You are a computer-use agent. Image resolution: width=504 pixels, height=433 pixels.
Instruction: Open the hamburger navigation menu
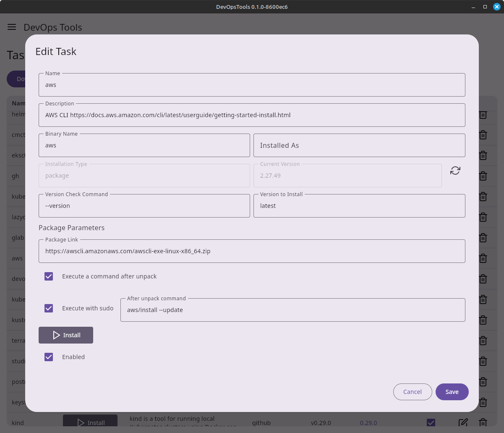[12, 27]
